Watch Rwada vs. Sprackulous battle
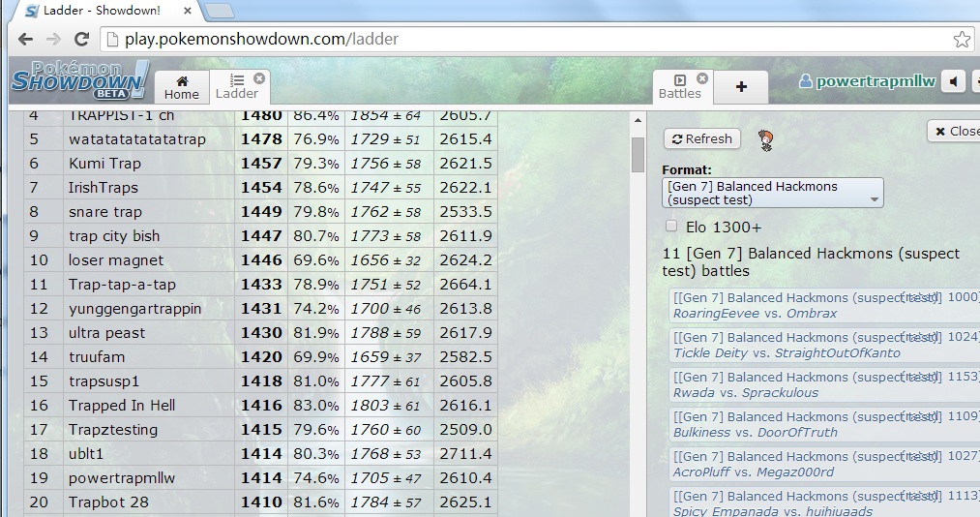This screenshot has height=517, width=980. pyautogui.click(x=825, y=385)
